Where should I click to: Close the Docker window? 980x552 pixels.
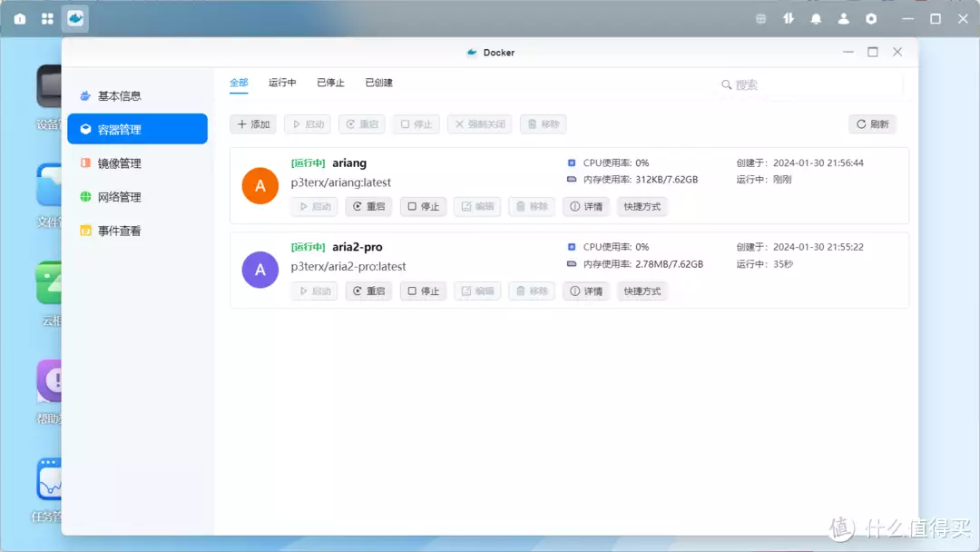pyautogui.click(x=897, y=52)
